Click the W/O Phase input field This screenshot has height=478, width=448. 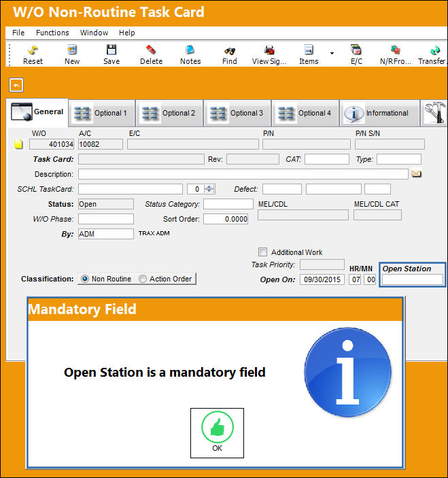point(106,219)
